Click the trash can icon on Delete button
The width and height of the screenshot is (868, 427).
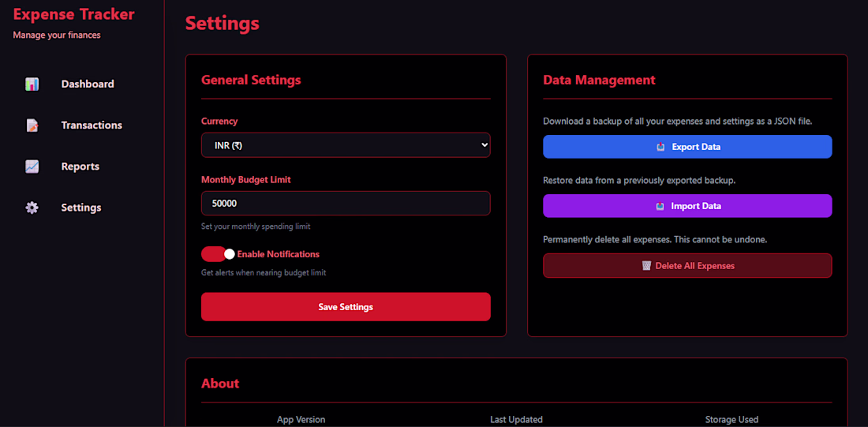pos(646,266)
